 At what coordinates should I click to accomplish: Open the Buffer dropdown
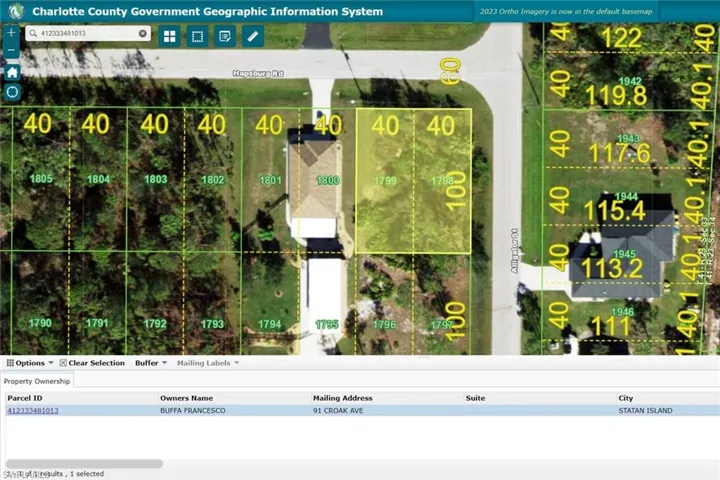(x=151, y=363)
